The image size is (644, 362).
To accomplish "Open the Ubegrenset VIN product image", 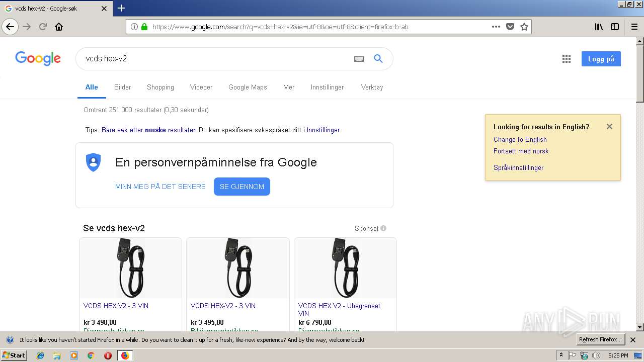I will [x=345, y=268].
